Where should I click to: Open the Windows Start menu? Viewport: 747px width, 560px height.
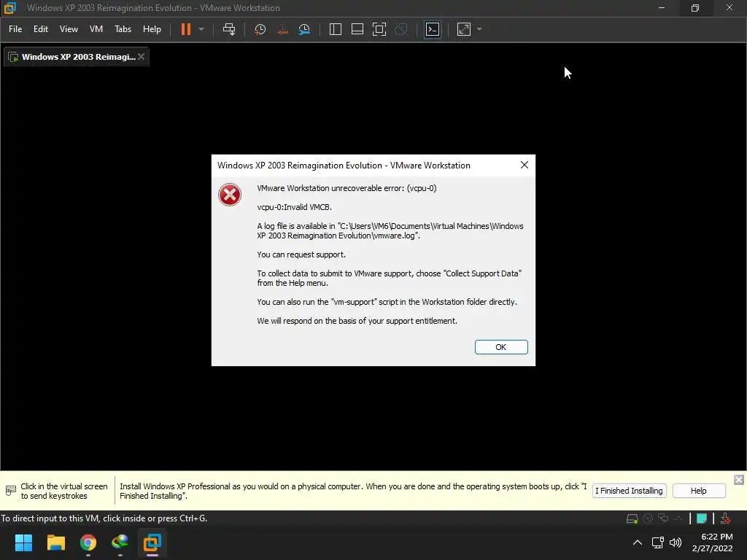click(24, 542)
